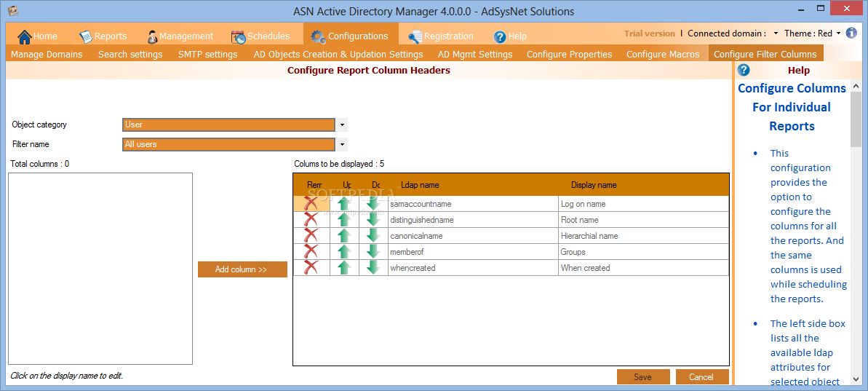The height and width of the screenshot is (391, 868).
Task: Open the Connected domain dropdown
Action: tap(776, 33)
